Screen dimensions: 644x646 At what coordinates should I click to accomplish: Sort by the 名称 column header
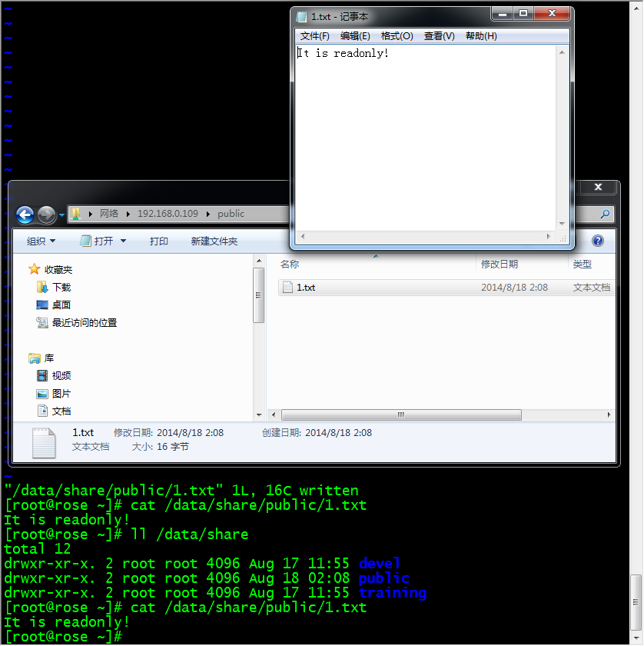(290, 264)
